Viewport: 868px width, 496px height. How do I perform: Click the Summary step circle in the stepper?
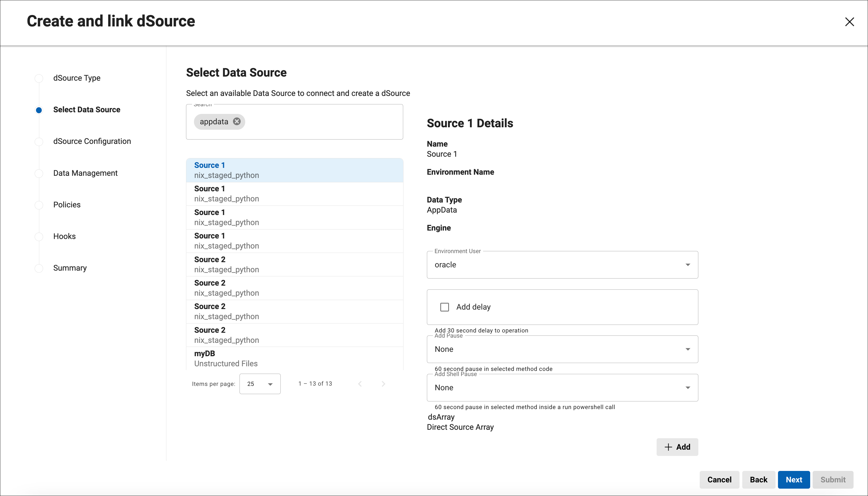[x=39, y=268]
